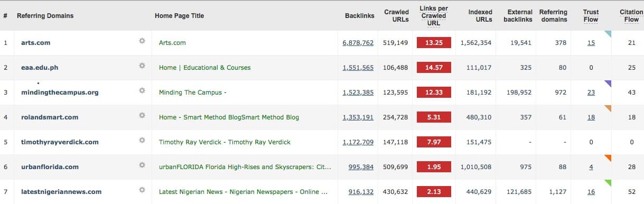Open the gear menu for arts.com
This screenshot has height=204, width=644.
142,41
